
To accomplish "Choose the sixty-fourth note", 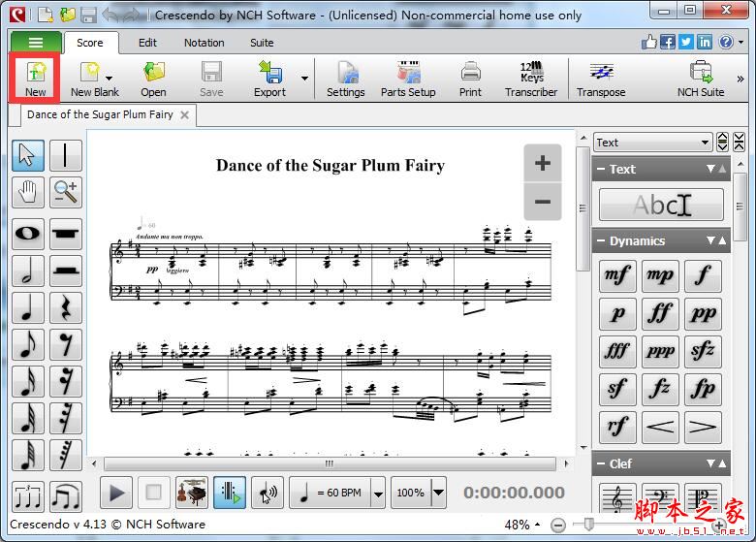I will [28, 455].
